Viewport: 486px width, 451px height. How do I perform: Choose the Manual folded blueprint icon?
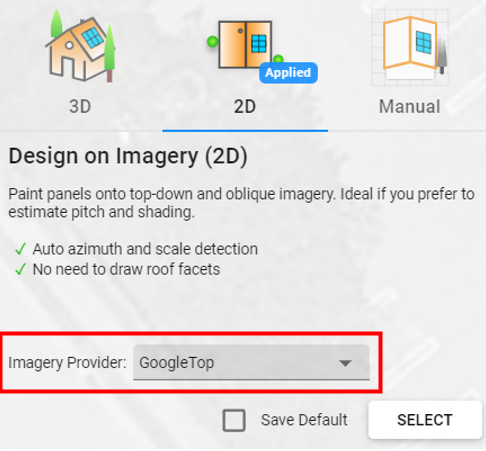click(410, 47)
